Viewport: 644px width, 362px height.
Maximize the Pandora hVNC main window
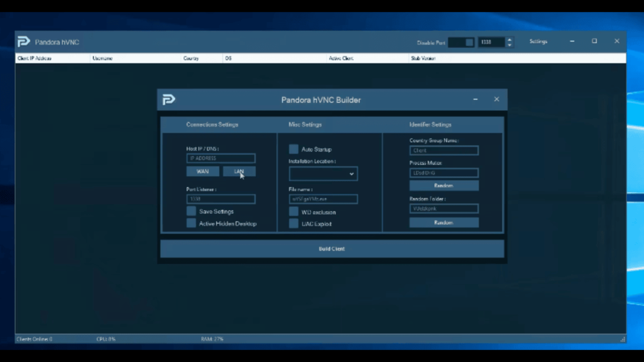pyautogui.click(x=594, y=41)
